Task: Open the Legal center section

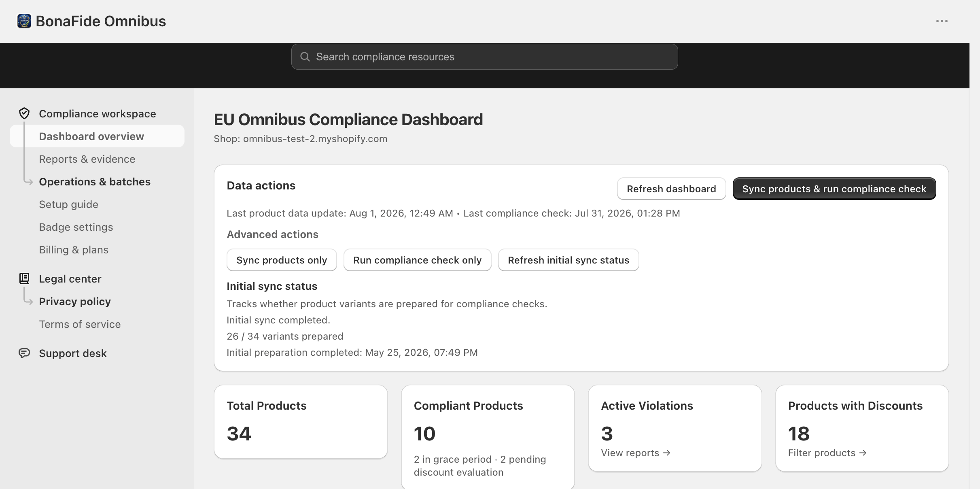Action: [x=70, y=279]
